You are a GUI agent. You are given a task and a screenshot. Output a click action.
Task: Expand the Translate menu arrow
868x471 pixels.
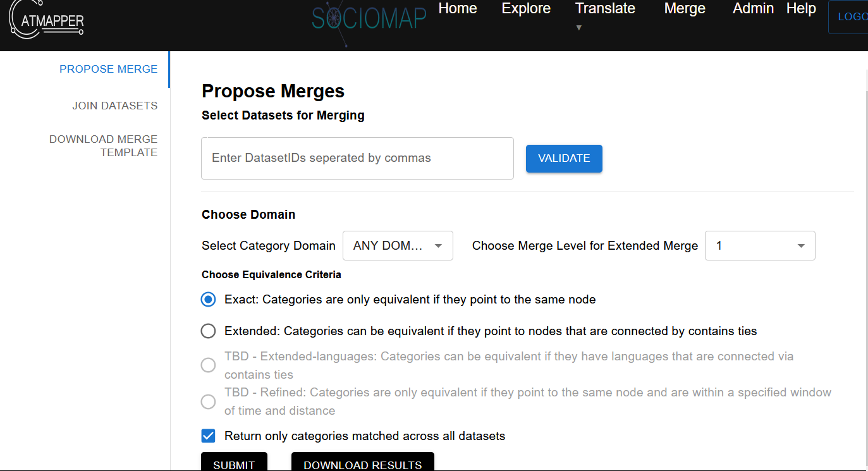(579, 28)
